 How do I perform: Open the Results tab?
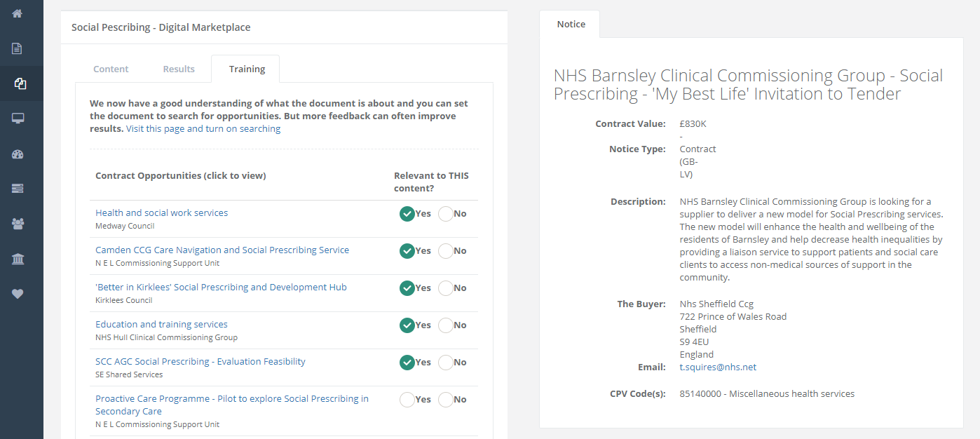coord(179,69)
